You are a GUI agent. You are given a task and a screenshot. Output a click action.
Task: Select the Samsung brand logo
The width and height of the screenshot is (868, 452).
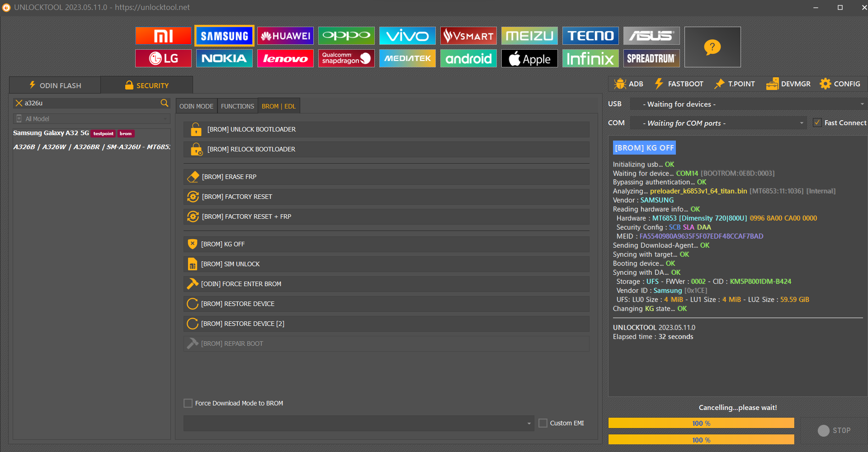click(224, 36)
